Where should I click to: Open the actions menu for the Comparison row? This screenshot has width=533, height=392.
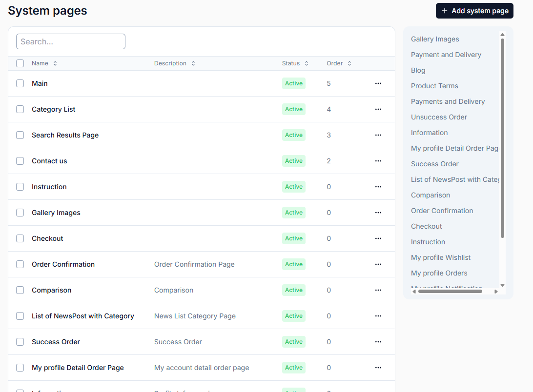[x=378, y=290]
